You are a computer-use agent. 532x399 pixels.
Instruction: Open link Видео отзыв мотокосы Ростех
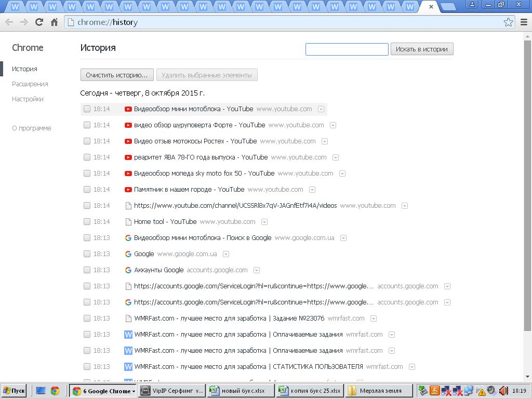195,141
